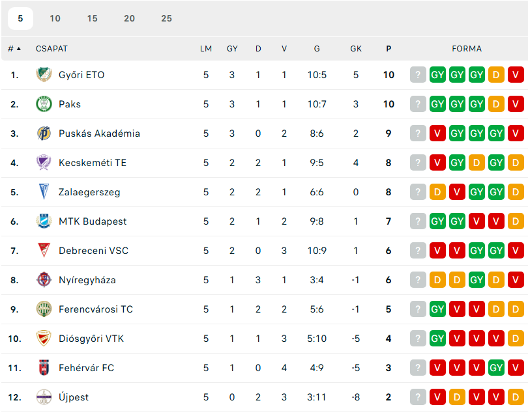Click the Kecskeméti TE purple crest

pyautogui.click(x=44, y=162)
